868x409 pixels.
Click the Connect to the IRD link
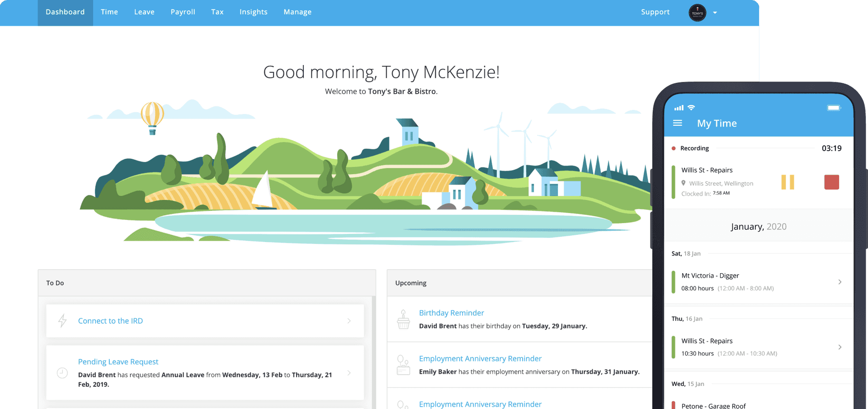click(110, 320)
